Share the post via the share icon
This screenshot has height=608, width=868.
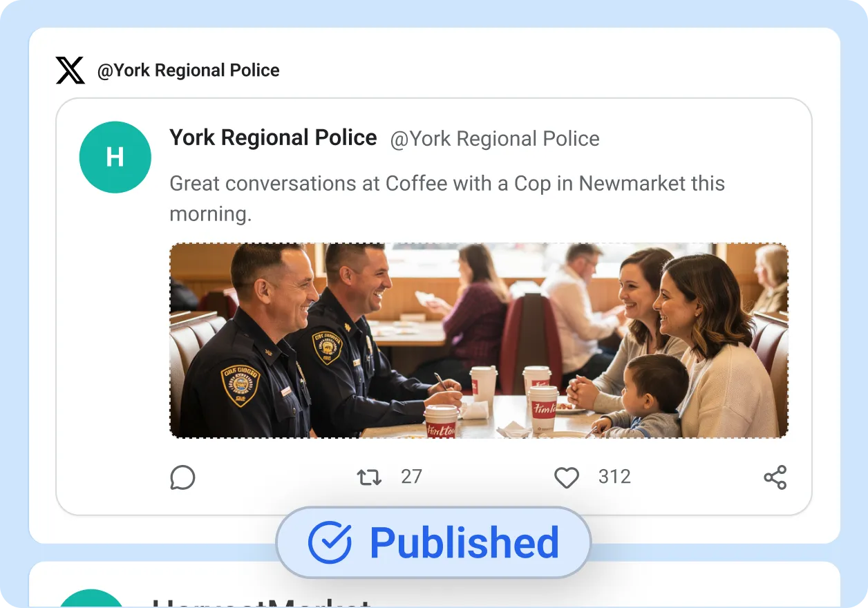pos(775,477)
